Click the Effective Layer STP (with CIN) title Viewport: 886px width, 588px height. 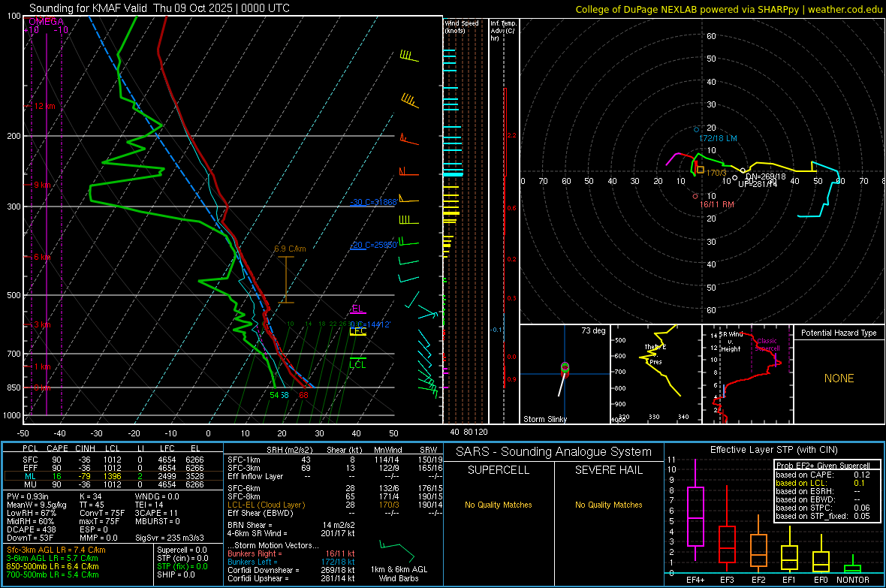click(773, 450)
